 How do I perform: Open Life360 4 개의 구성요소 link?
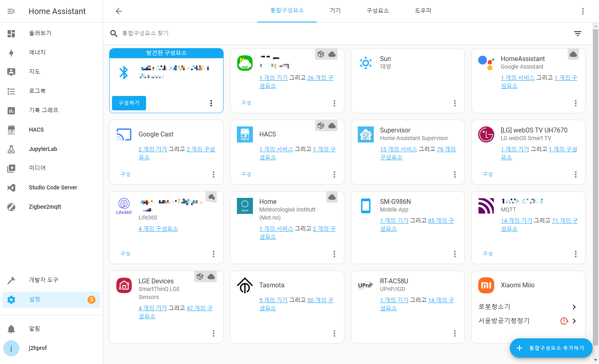pyautogui.click(x=158, y=229)
